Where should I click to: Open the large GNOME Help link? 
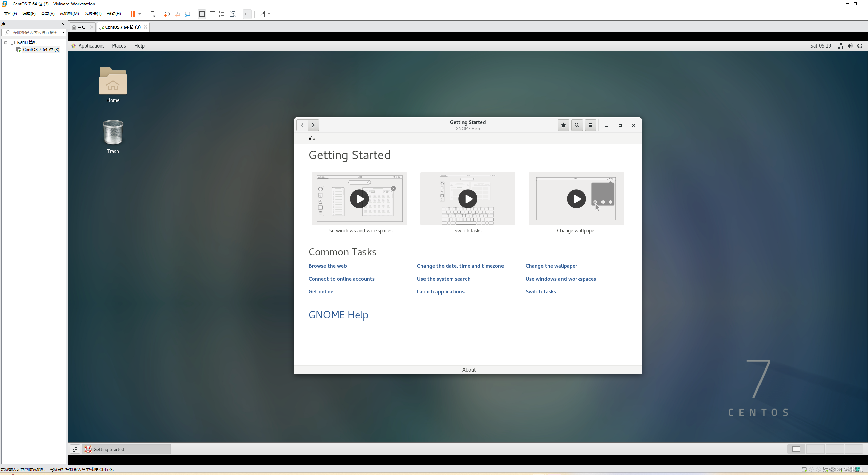click(338, 315)
